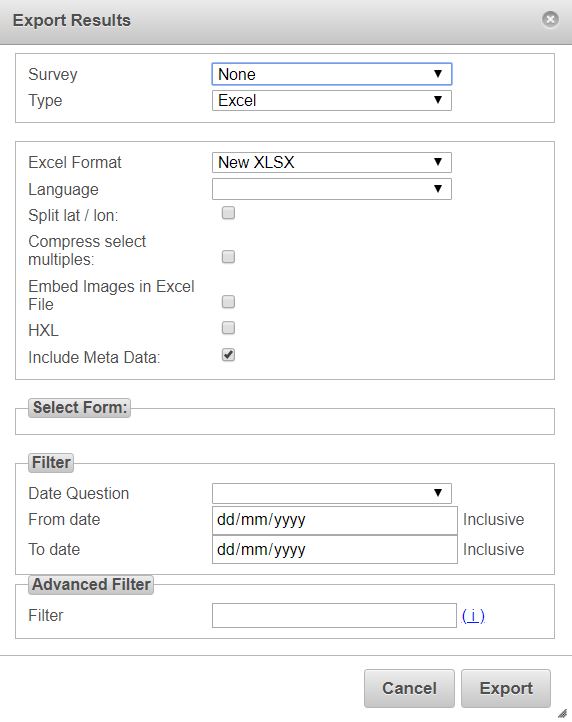Screen dimensions: 572x722
Task: Open the Type dropdown set to Excel
Action: click(332, 100)
